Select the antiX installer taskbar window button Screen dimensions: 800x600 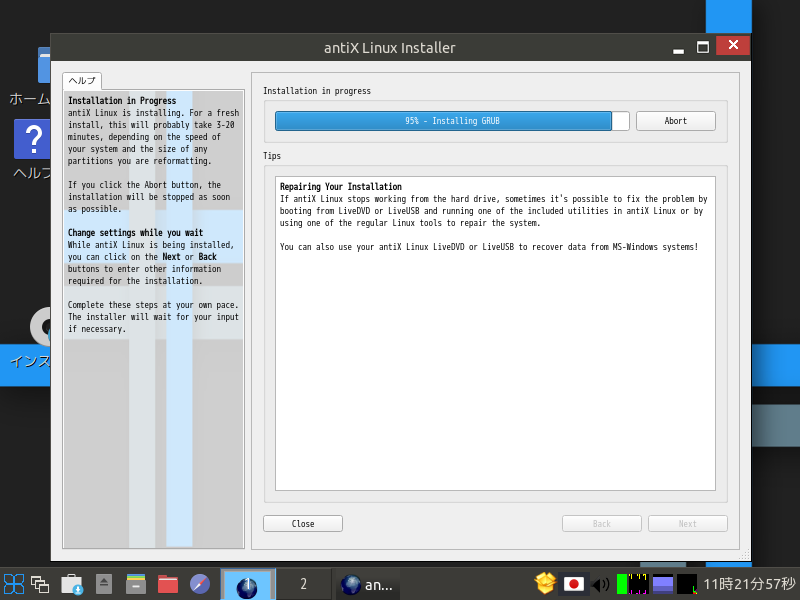367,585
